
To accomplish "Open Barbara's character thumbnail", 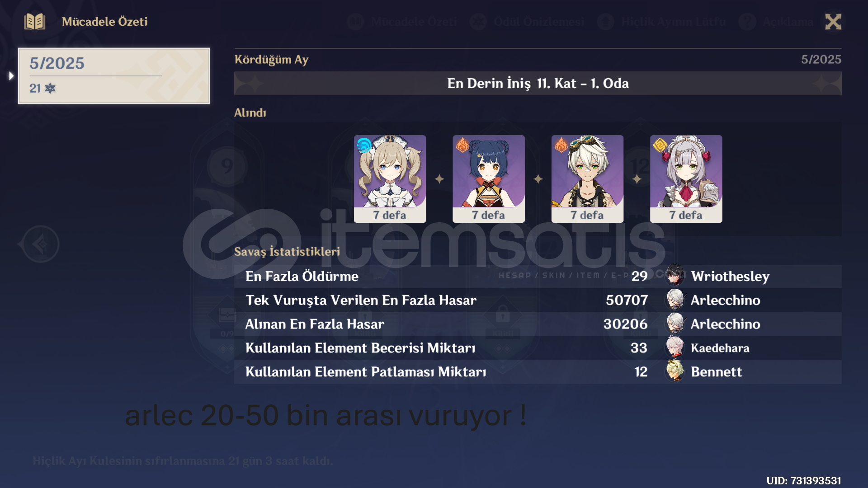I will point(390,178).
